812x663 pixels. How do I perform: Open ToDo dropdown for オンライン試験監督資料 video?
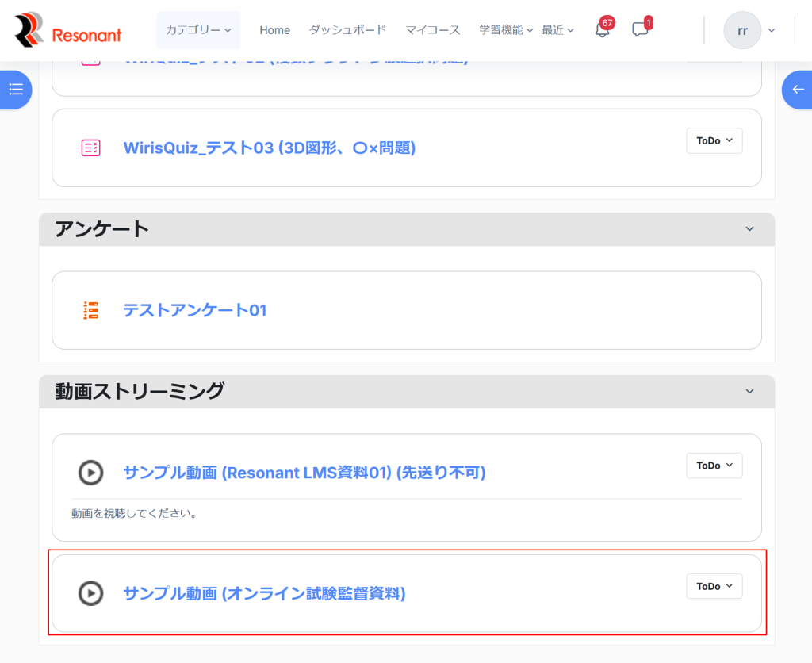(x=714, y=586)
